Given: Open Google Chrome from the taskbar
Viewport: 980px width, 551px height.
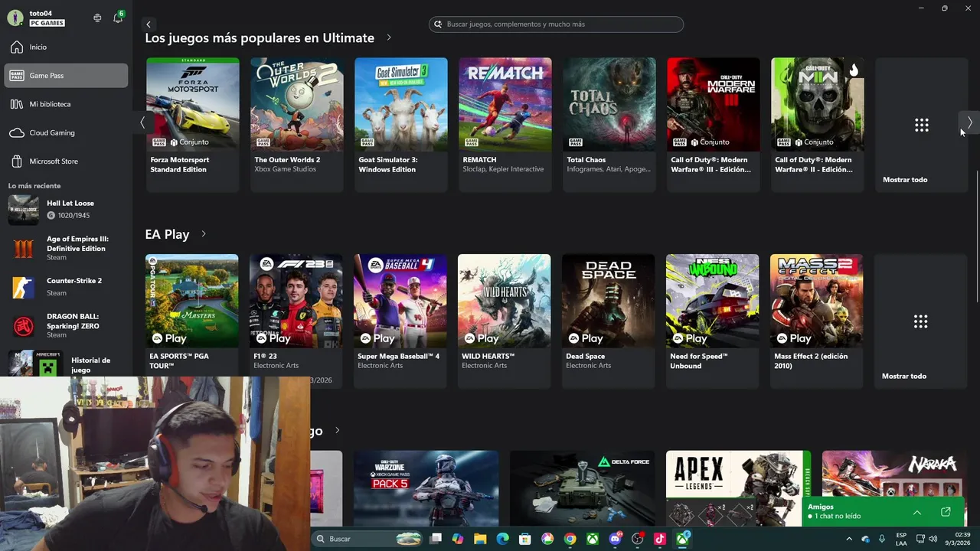Looking at the screenshot, I should (x=570, y=539).
